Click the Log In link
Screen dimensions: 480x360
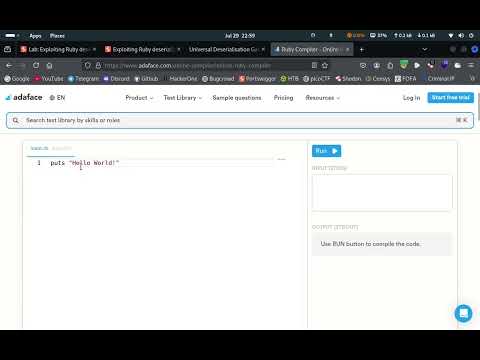pyautogui.click(x=411, y=98)
